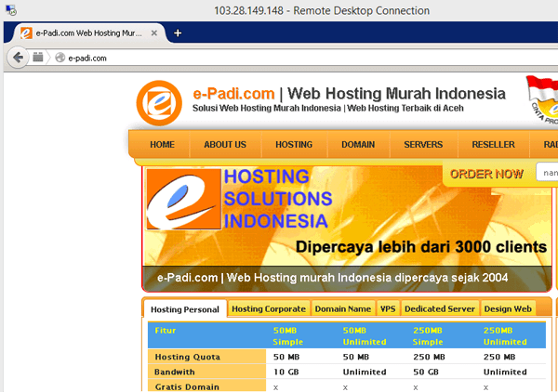The image size is (558, 392).
Task: Open the HOME menu item
Action: [x=162, y=145]
